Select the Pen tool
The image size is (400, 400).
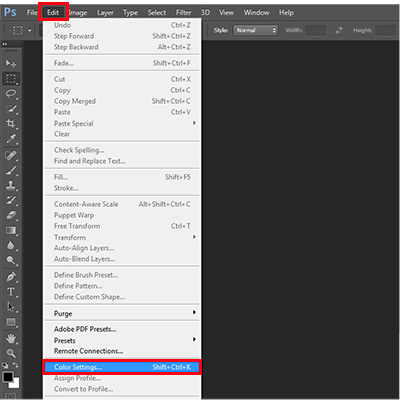[x=11, y=277]
